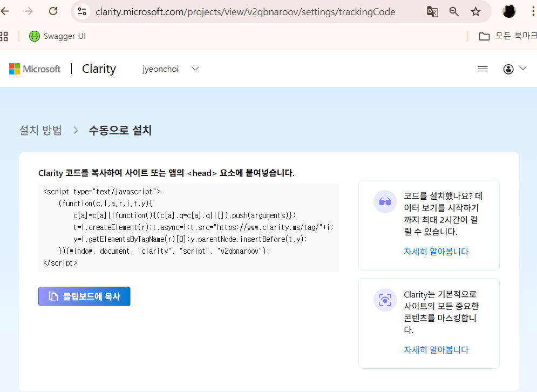This screenshot has height=392, width=537.
Task: Open the Swagger UI bookmark
Action: 58,36
